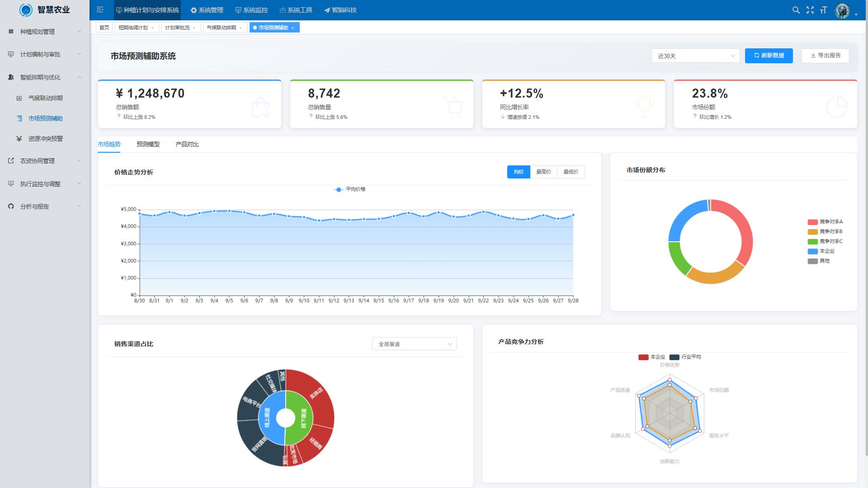The height and width of the screenshot is (488, 868).
Task: Open search via the magnifier icon
Action: (796, 10)
